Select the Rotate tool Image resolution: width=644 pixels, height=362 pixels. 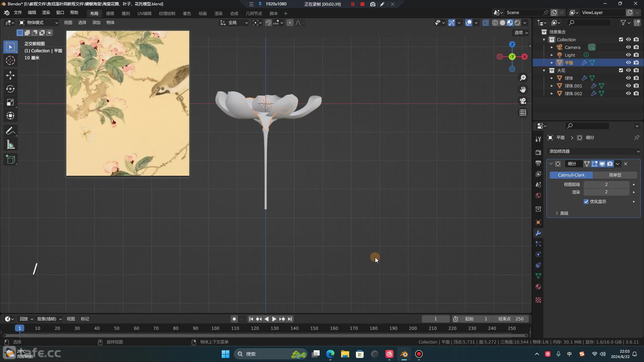pos(10,89)
